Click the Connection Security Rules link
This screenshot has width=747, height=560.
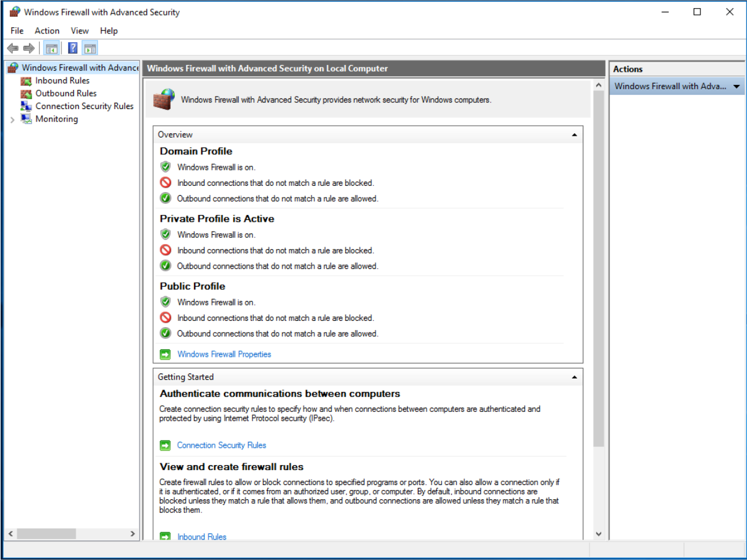pyautogui.click(x=221, y=445)
